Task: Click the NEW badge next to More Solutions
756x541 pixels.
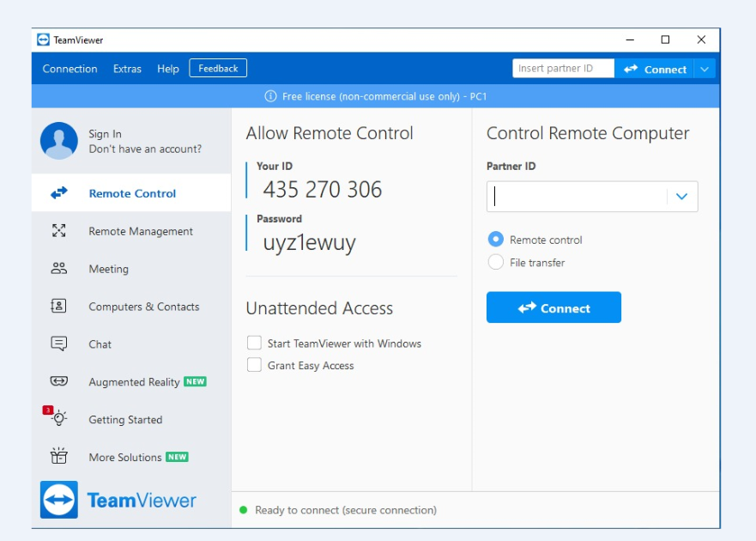Action: pos(177,457)
